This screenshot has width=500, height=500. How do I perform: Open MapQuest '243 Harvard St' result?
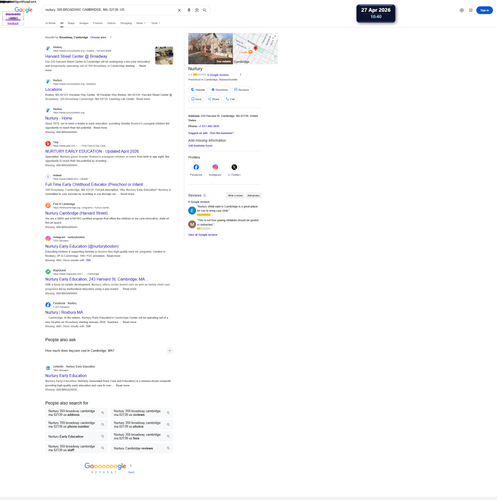click(x=96, y=279)
